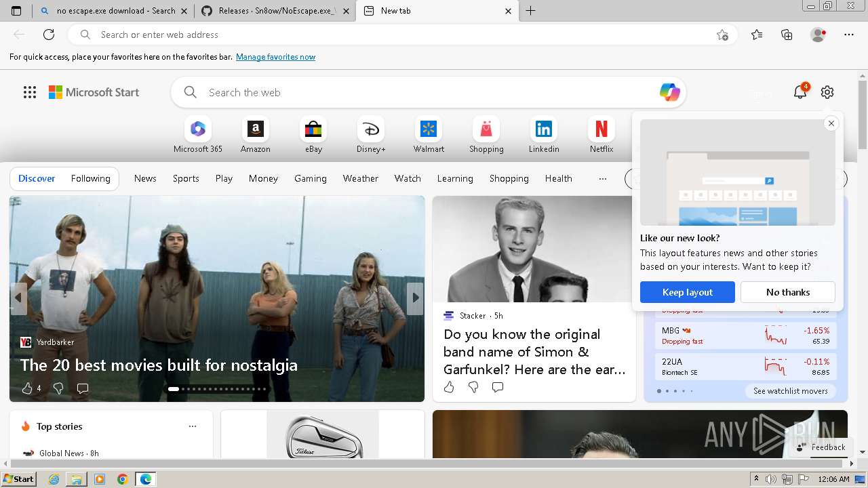
Task: Open Manage favorites now link
Action: [275, 57]
